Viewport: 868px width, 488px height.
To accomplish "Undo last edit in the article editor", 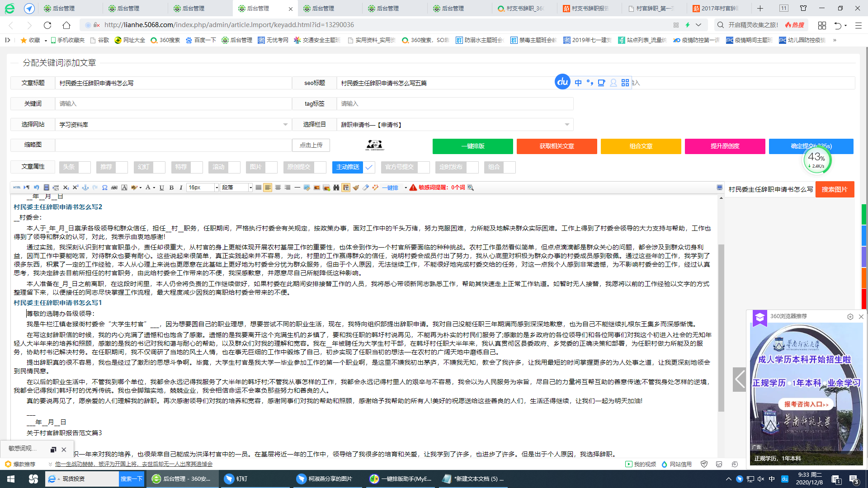I will tap(36, 187).
